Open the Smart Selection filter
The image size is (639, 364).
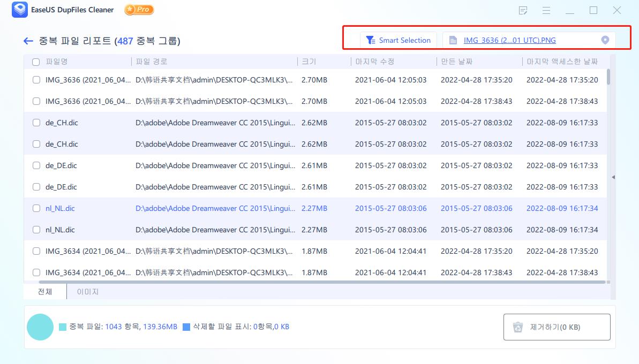point(399,40)
